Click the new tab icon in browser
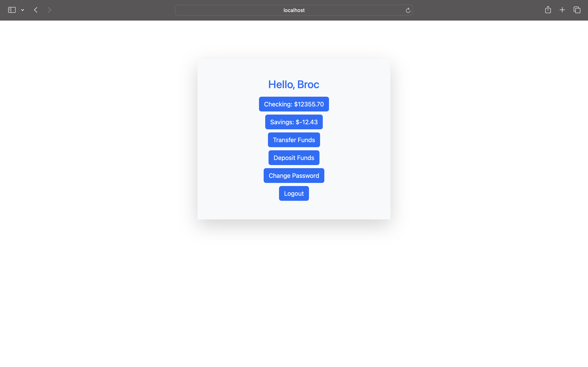This screenshot has width=588, height=367. 562,10
